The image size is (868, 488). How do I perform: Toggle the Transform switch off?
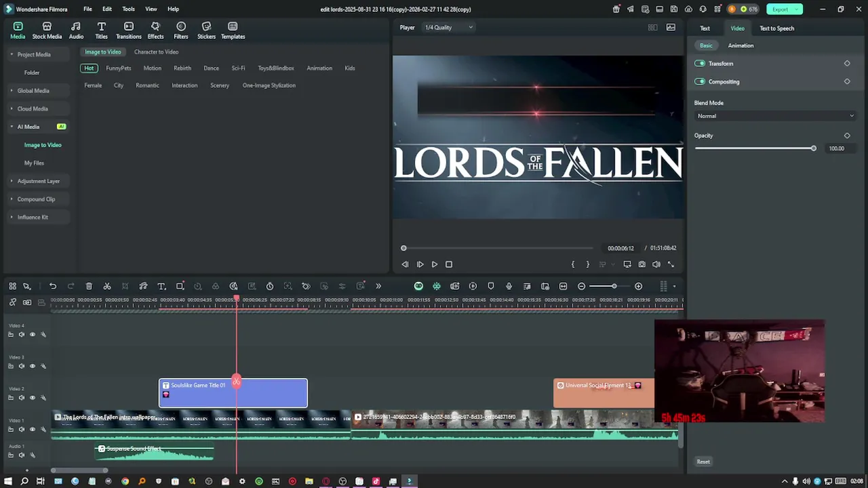(x=700, y=64)
